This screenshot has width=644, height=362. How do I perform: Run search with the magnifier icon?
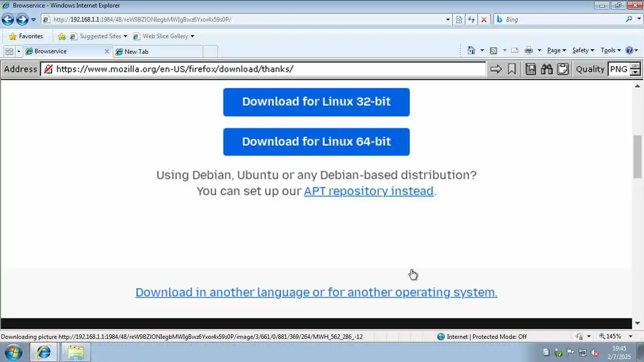(629, 20)
